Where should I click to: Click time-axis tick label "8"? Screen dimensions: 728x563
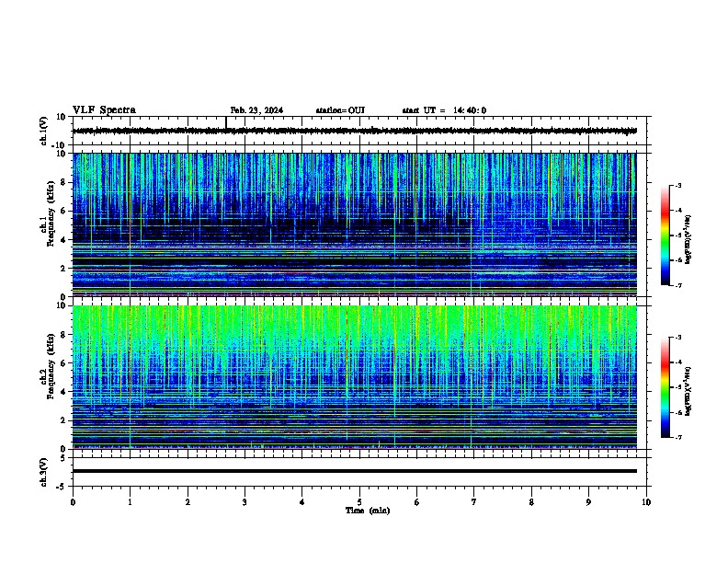coord(531,502)
